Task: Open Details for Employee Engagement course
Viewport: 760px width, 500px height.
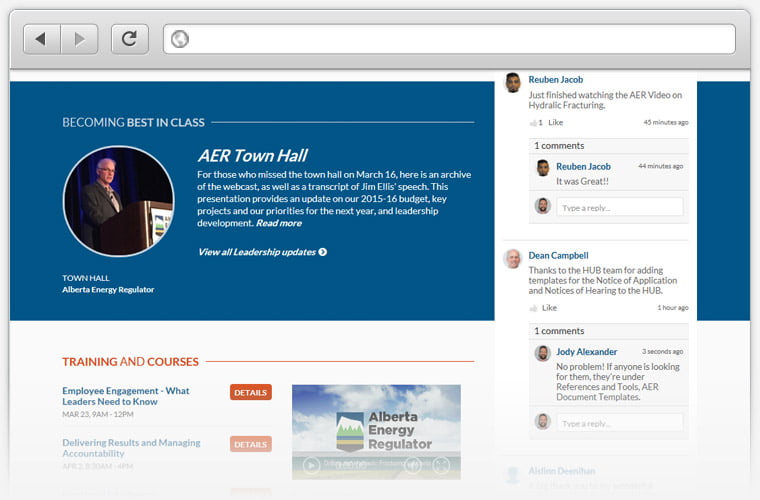Action: point(251,392)
